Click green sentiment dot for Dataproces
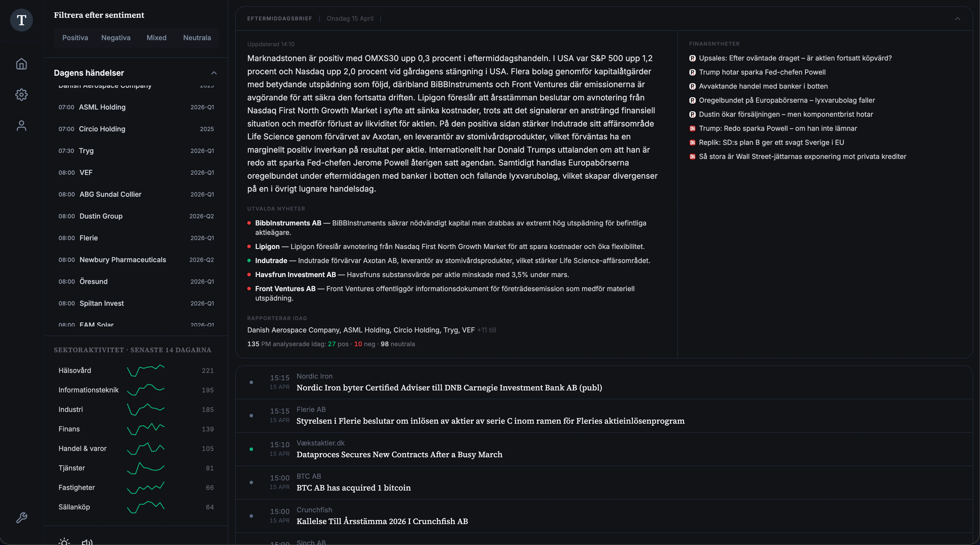The width and height of the screenshot is (980, 545). [251, 449]
